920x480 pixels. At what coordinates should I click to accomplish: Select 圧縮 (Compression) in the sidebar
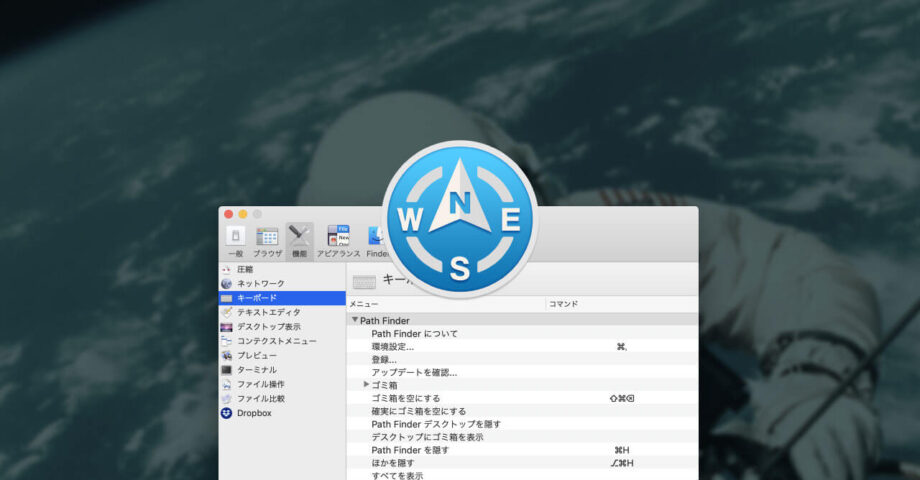[x=244, y=269]
